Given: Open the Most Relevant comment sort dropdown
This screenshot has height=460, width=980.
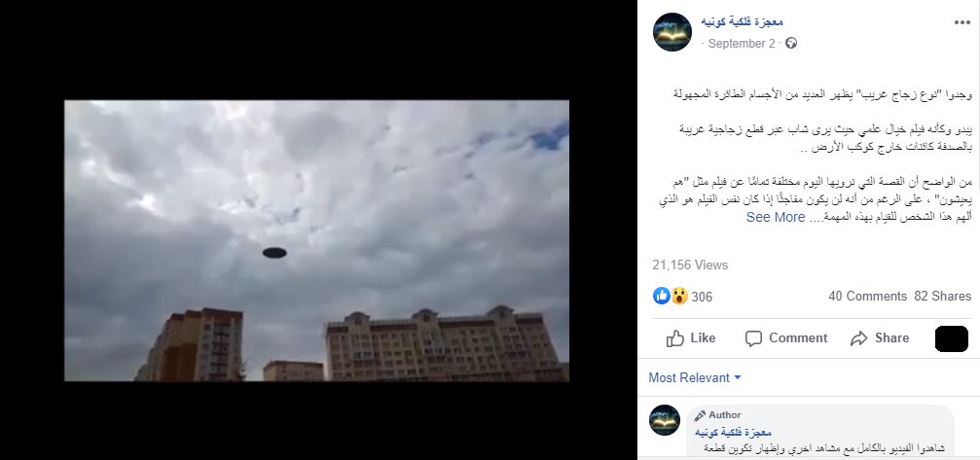Looking at the screenshot, I should click(x=695, y=377).
